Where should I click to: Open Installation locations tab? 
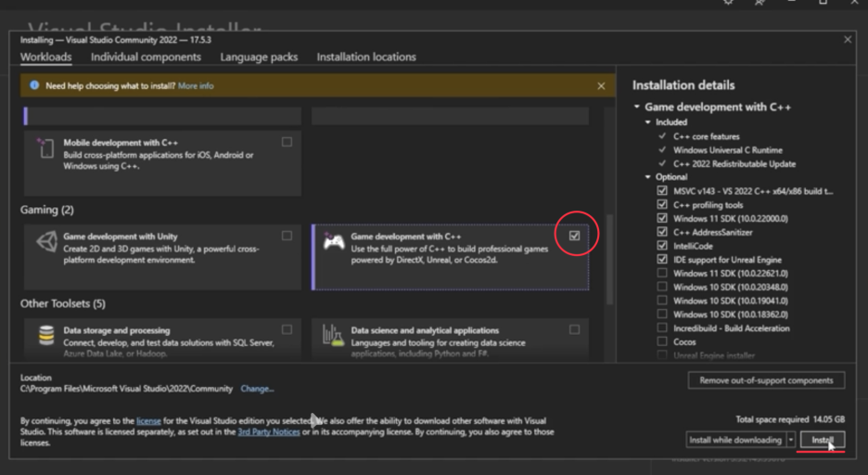366,57
